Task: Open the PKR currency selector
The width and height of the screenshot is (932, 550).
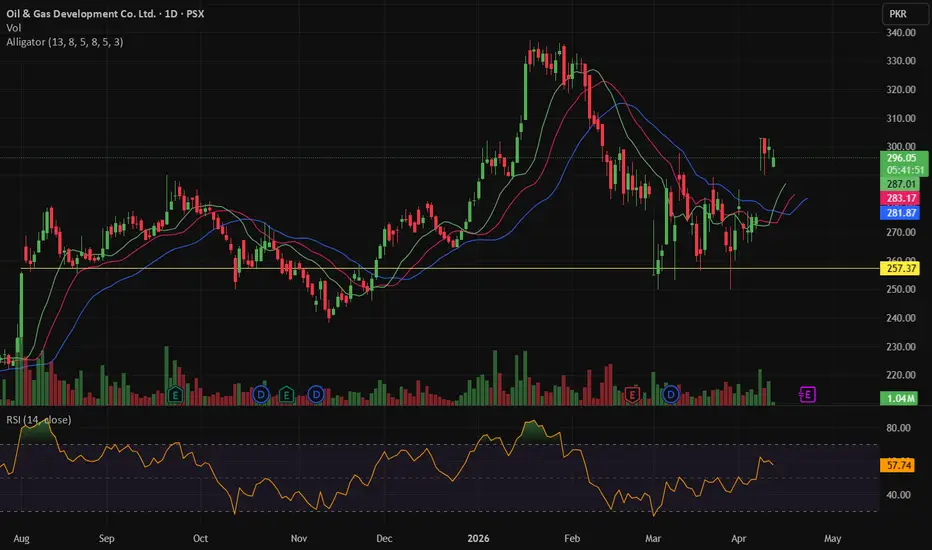Action: [905, 14]
